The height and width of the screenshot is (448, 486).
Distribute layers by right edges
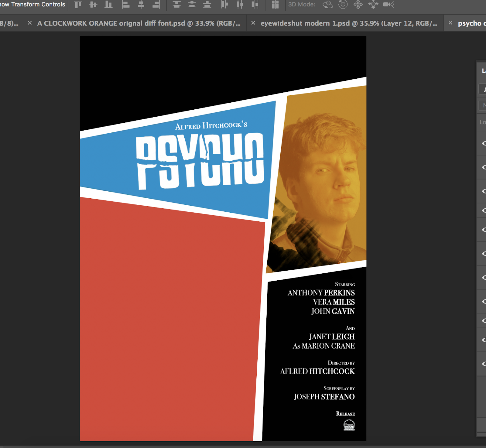[255, 5]
